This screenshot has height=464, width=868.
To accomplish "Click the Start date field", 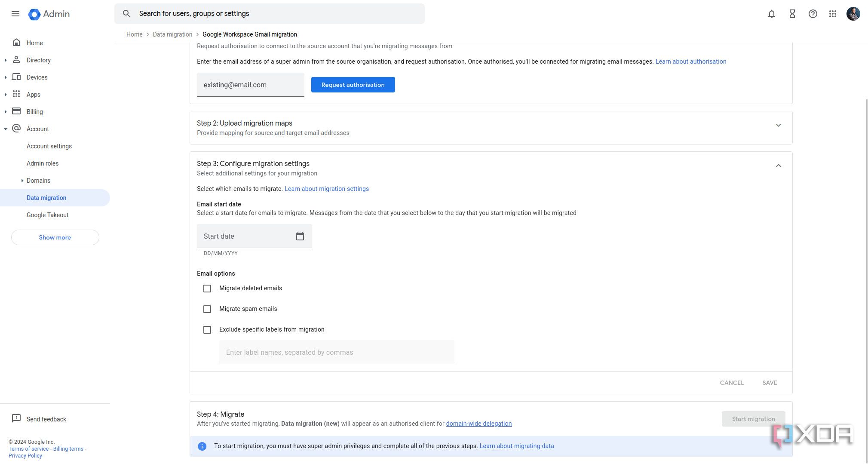I will 255,236.
